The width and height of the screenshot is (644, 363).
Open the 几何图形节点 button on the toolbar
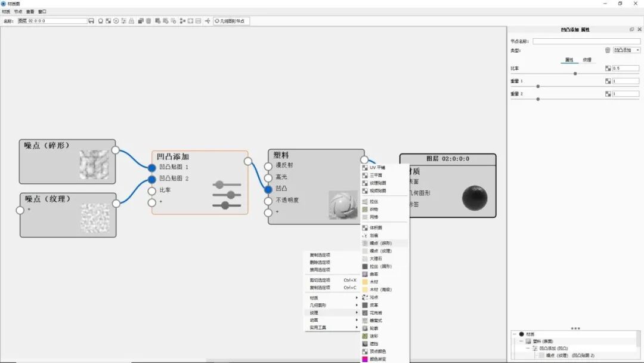233,21
